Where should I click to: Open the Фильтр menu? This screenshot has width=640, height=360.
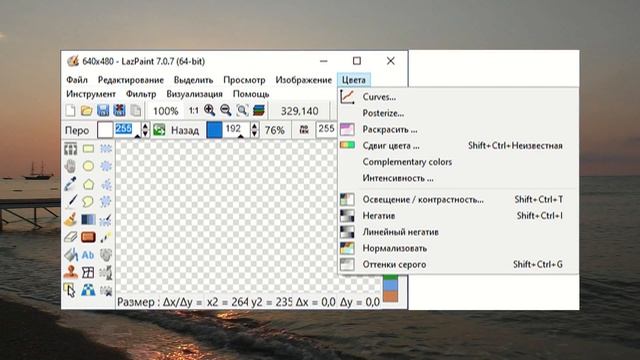click(x=141, y=94)
